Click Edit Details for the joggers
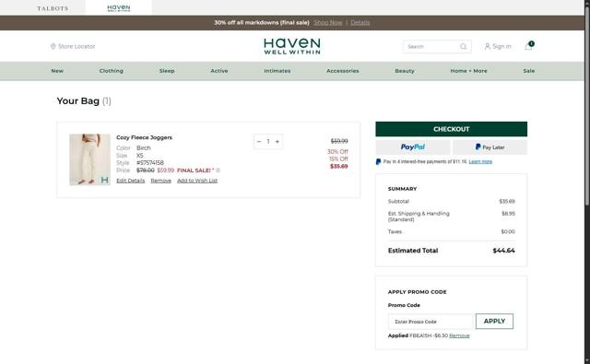The image size is (590, 364). pos(130,181)
